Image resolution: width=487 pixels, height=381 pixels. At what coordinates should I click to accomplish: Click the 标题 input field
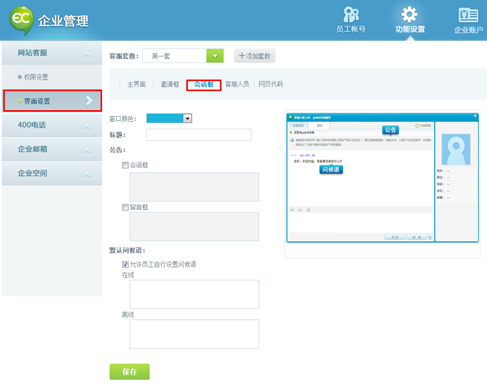199,135
